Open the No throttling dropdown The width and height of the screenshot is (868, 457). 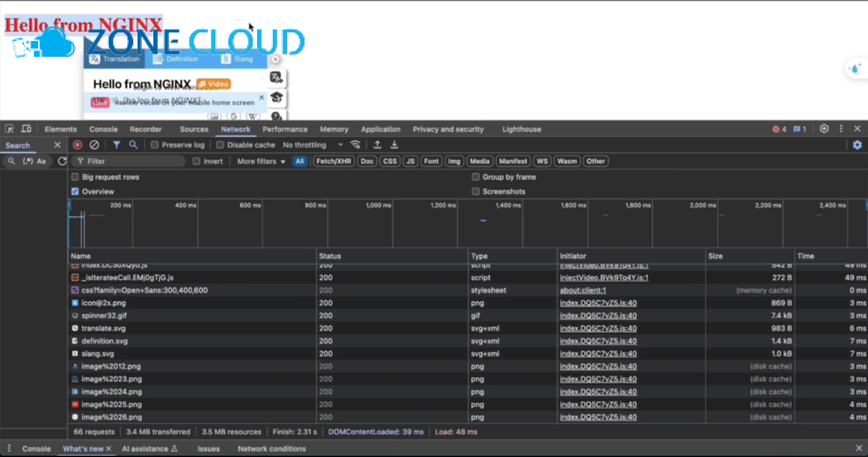point(313,145)
